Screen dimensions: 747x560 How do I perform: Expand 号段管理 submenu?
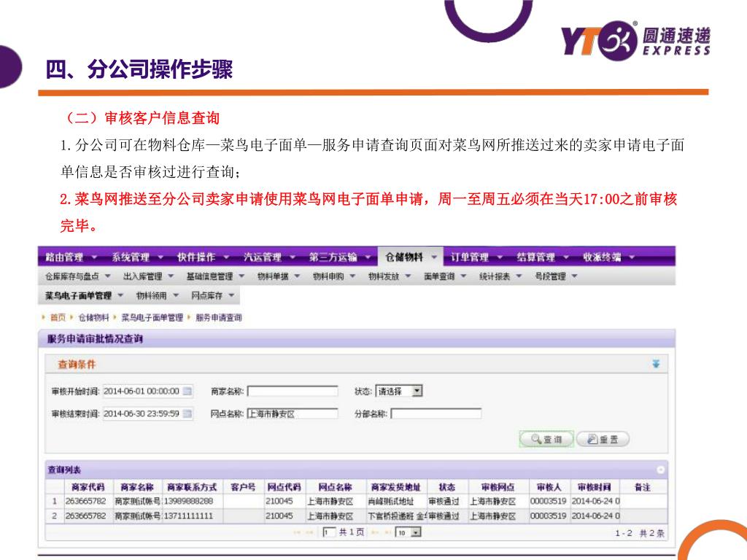coord(557,276)
